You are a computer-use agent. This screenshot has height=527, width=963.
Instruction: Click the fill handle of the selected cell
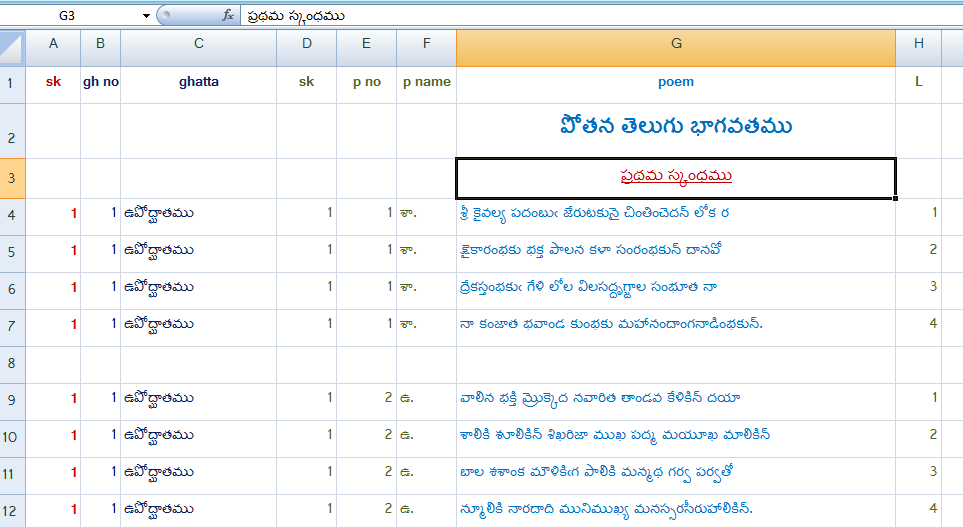click(895, 198)
